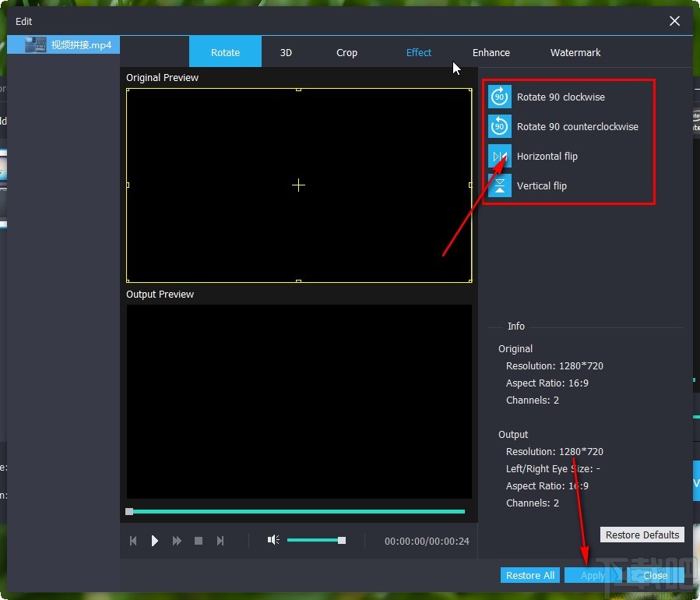This screenshot has width=700, height=600.
Task: Click the Original Preview heading
Action: [162, 77]
